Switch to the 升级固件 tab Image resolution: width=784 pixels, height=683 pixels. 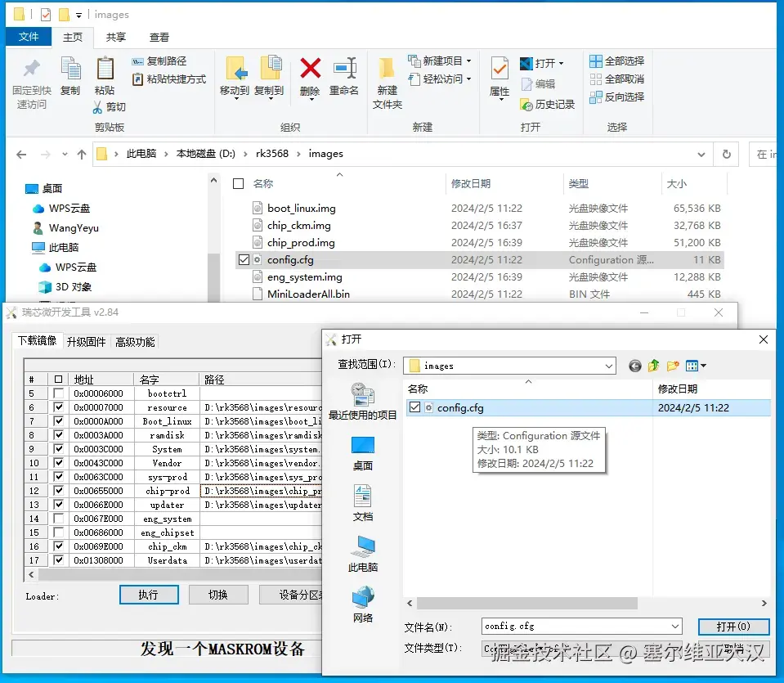click(86, 340)
